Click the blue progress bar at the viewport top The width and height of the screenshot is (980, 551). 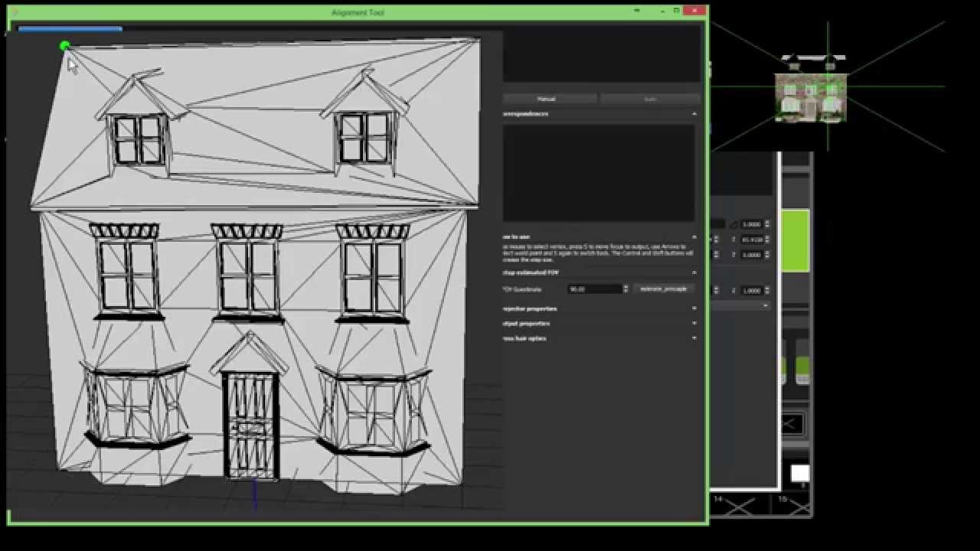70,29
